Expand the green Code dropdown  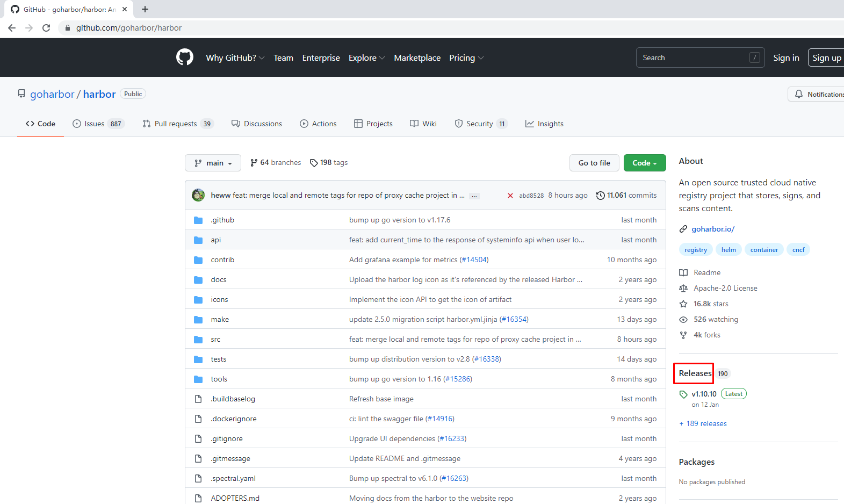645,163
